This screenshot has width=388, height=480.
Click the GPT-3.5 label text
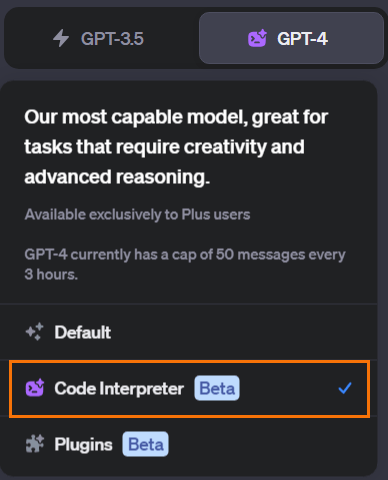pos(112,38)
